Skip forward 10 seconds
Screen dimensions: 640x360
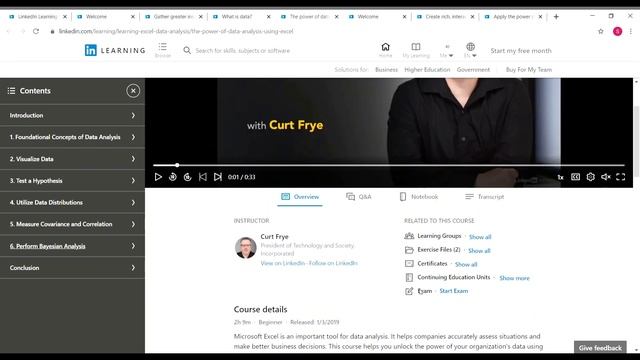click(x=187, y=177)
